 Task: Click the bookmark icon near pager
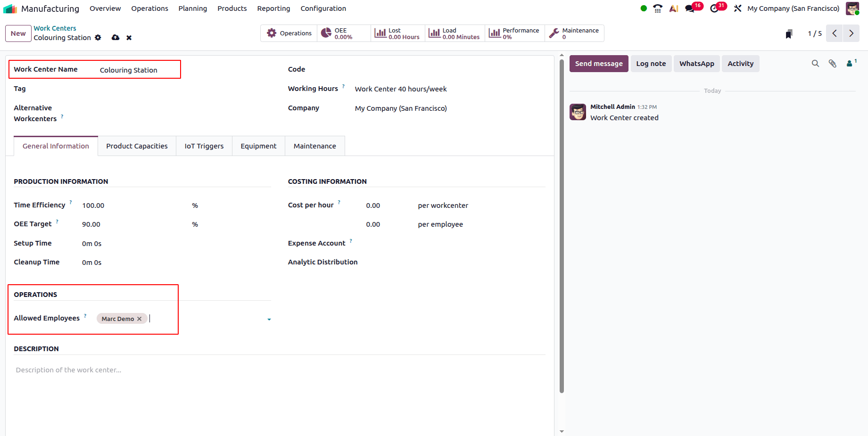coord(789,34)
